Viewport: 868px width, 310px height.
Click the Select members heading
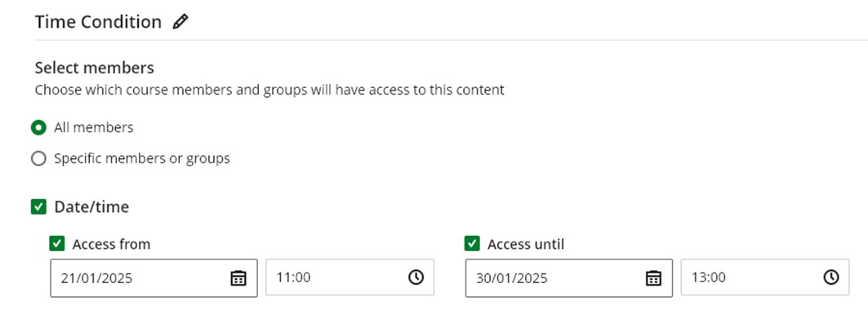pos(95,68)
